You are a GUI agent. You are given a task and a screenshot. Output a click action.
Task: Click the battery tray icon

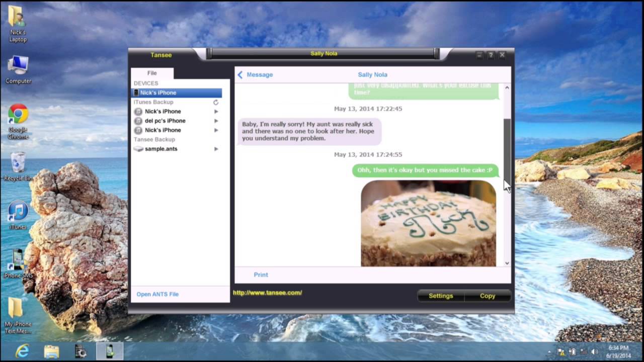(x=573, y=352)
